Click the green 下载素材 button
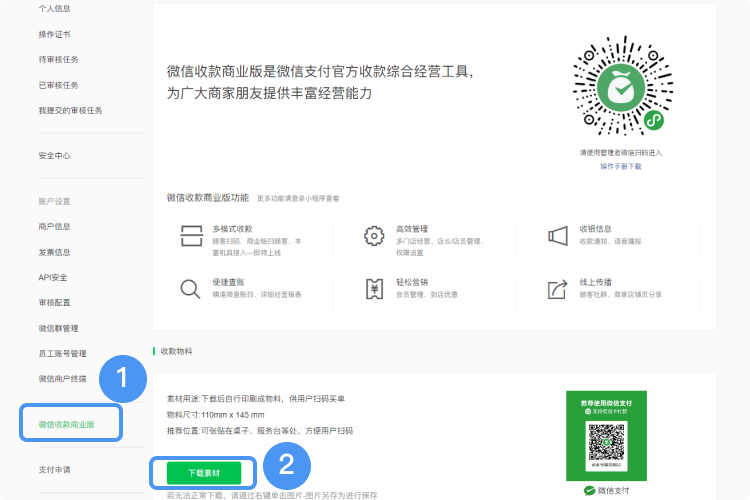Viewport: 750px width, 500px height. pos(204,473)
